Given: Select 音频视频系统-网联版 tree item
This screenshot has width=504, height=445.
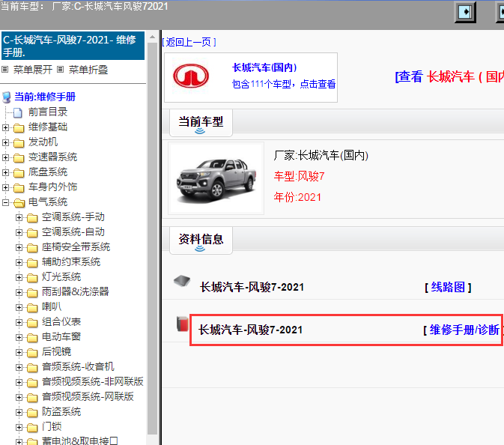Looking at the screenshot, I should (x=88, y=396).
